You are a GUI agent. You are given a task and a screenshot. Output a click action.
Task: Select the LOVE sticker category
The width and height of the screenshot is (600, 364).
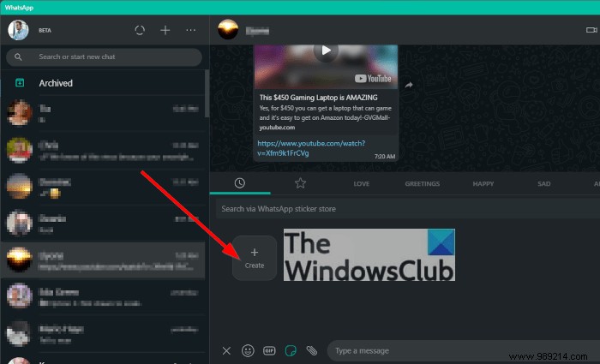[361, 184]
